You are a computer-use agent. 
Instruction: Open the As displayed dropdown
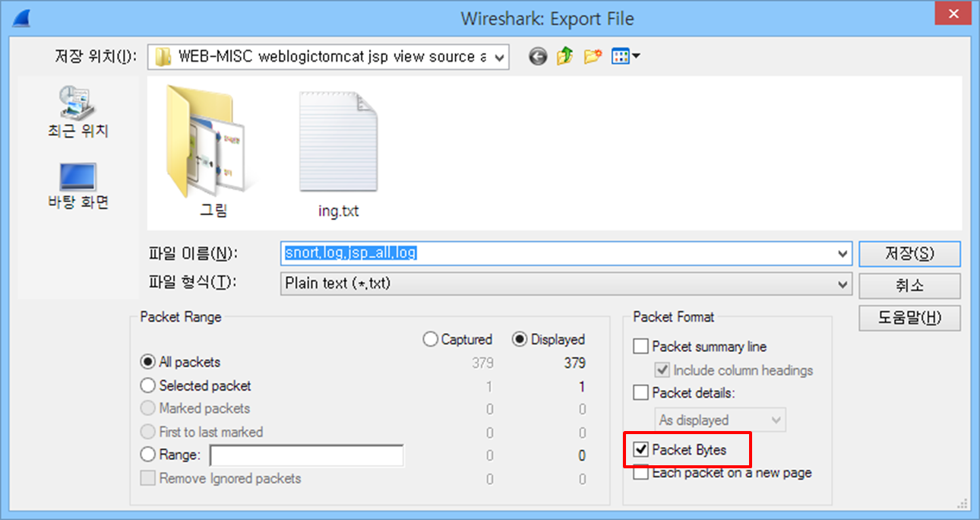tap(775, 420)
